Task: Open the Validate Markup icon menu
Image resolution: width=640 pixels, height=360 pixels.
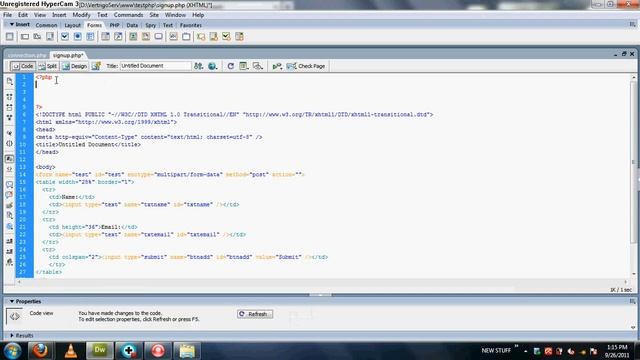Action: [x=277, y=66]
